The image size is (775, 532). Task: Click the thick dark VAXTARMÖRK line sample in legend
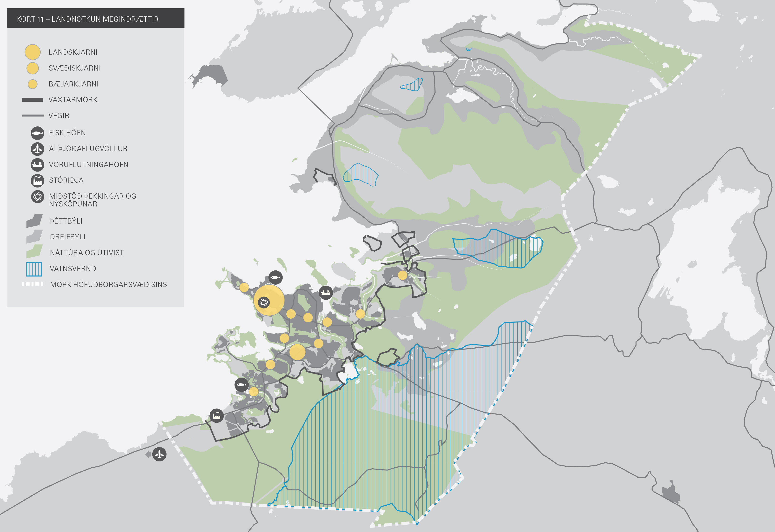pyautogui.click(x=33, y=100)
